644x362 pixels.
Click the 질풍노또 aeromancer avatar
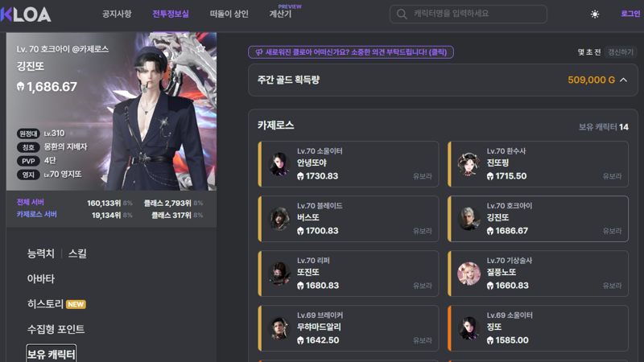[469, 274]
